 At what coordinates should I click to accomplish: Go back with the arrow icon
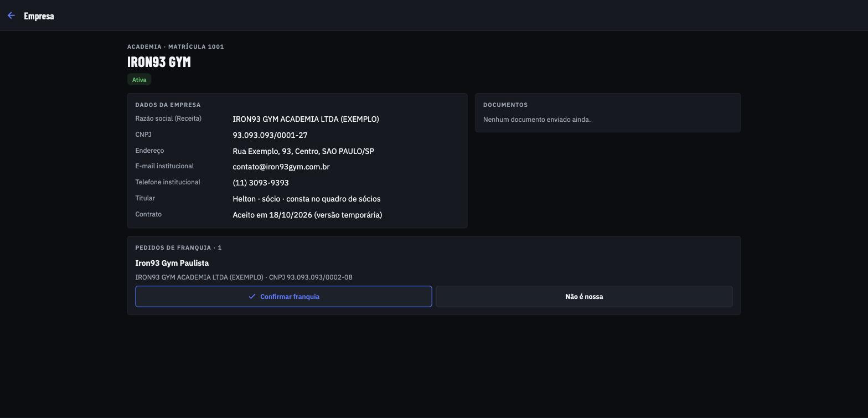tap(11, 16)
